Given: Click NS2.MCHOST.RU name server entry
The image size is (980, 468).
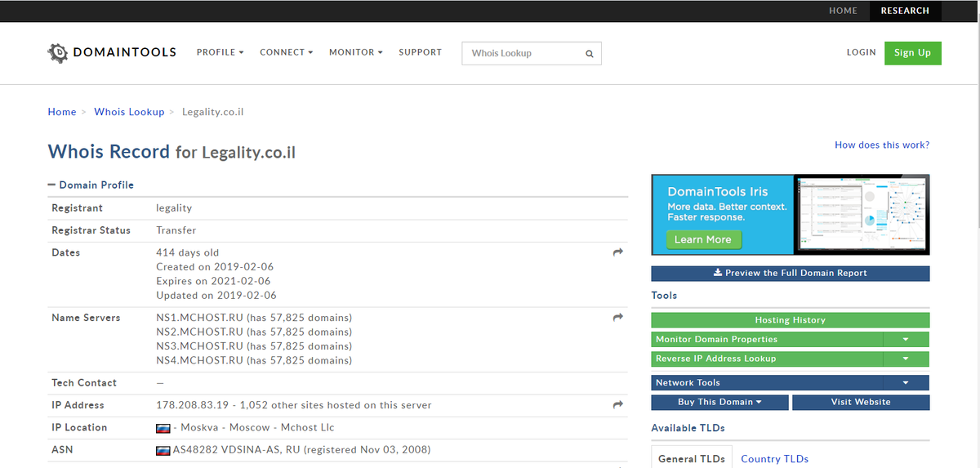Looking at the screenshot, I should coord(254,332).
